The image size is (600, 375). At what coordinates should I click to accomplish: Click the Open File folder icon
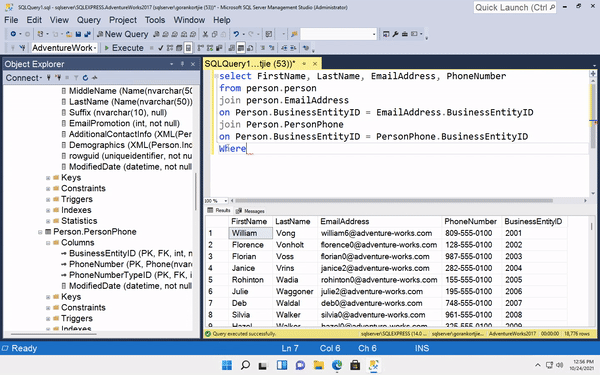[x=69, y=34]
